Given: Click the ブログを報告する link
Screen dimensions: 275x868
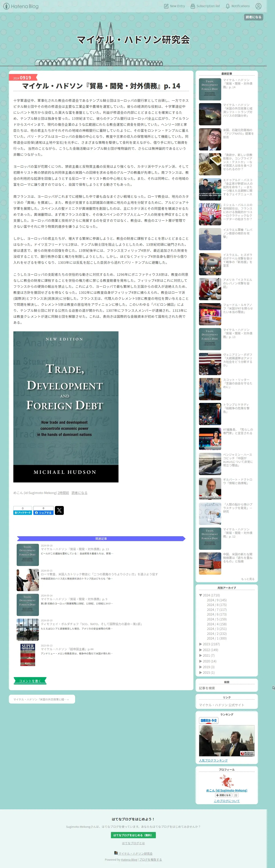Looking at the screenshot, I should [x=151, y=860].
